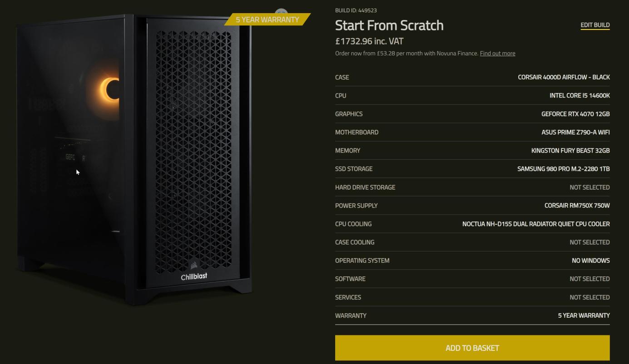The height and width of the screenshot is (364, 629).
Task: Open the Software row
Action: [472, 279]
